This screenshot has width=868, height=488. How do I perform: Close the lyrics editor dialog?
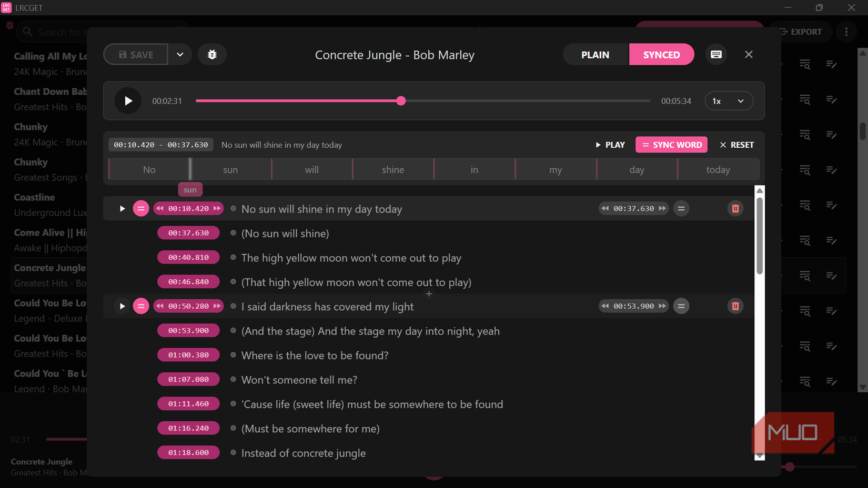point(749,55)
